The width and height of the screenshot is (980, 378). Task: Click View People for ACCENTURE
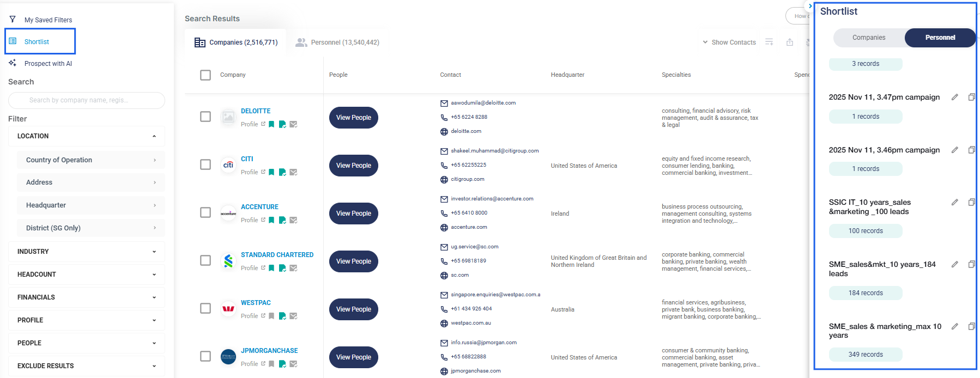pyautogui.click(x=354, y=214)
